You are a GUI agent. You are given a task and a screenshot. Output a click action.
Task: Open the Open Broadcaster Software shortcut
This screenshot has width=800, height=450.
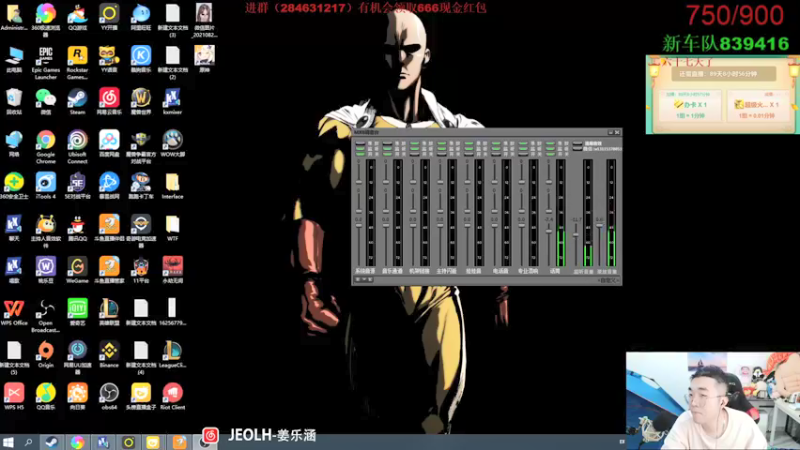(x=45, y=316)
